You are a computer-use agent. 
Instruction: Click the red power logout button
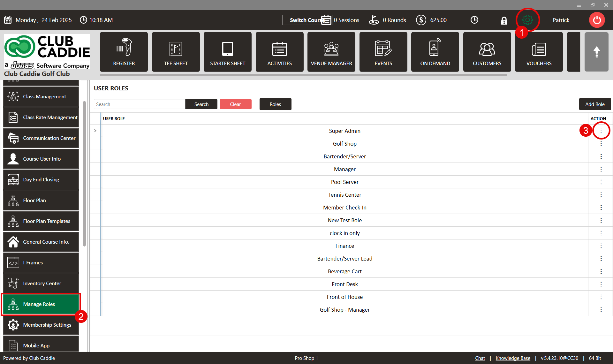(x=597, y=20)
